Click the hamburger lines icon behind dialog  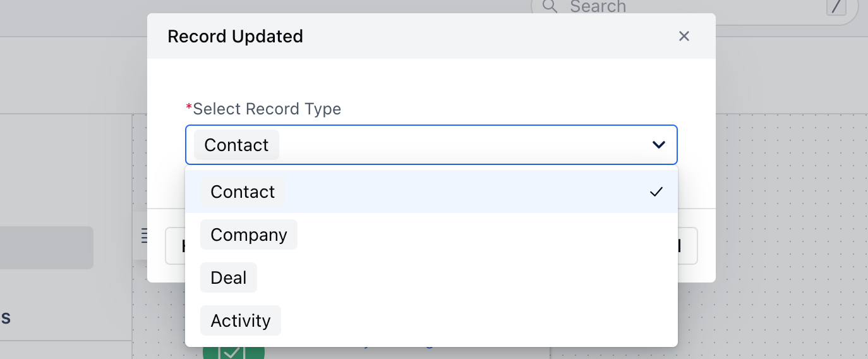tap(145, 235)
